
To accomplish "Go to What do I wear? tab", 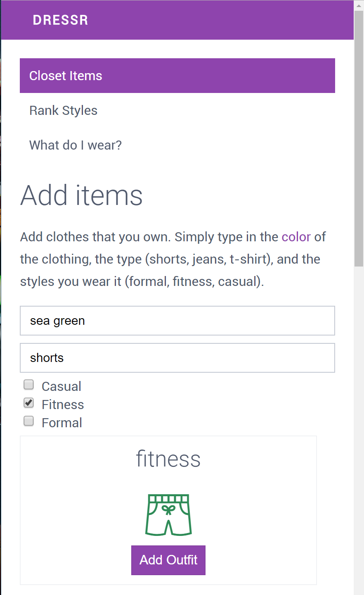I will pos(76,145).
